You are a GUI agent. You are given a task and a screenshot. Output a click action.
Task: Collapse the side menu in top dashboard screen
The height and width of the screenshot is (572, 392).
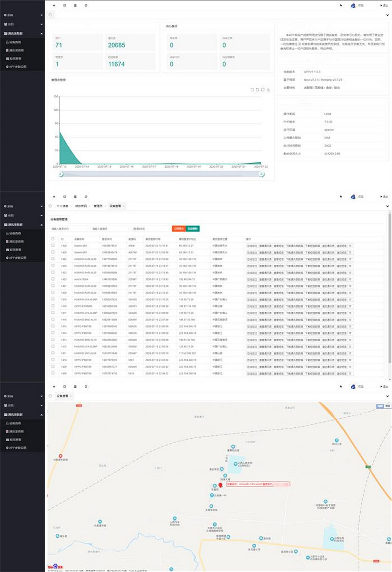point(54,5)
